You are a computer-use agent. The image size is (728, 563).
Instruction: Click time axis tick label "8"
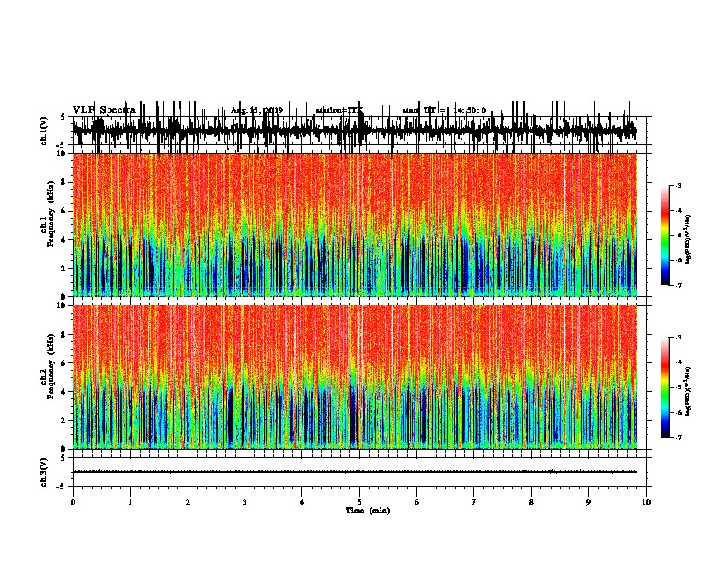[531, 502]
